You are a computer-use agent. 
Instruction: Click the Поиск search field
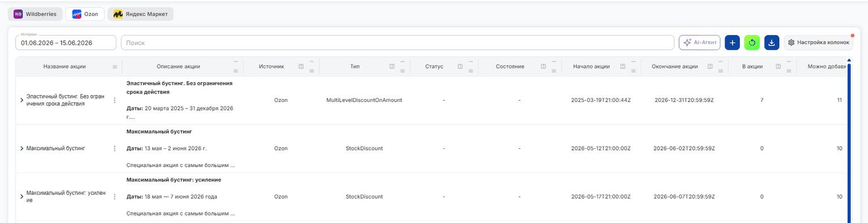point(397,42)
